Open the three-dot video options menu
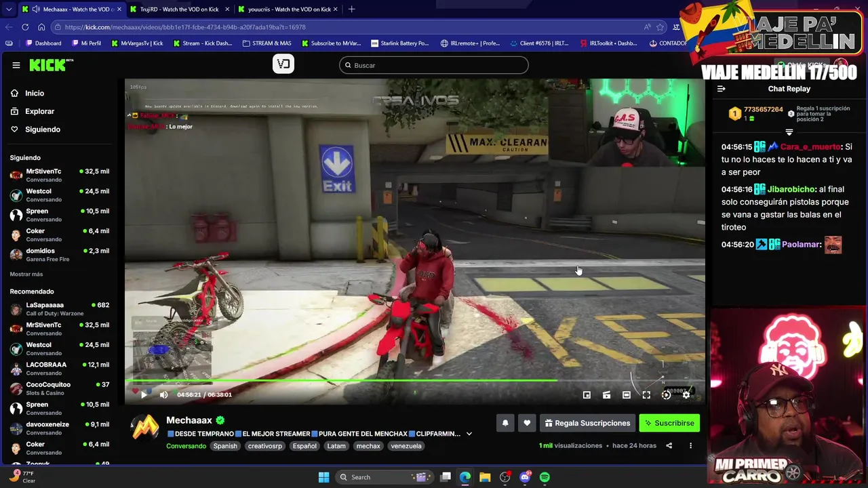The width and height of the screenshot is (868, 488). point(690,446)
